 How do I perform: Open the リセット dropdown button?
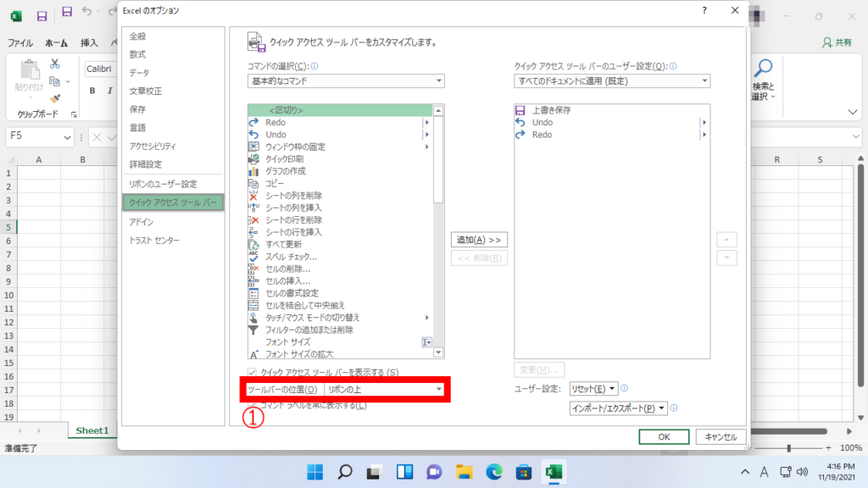point(593,389)
